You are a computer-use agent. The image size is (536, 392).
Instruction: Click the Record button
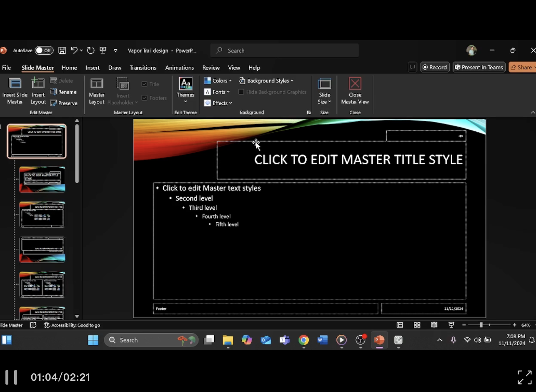tap(435, 67)
